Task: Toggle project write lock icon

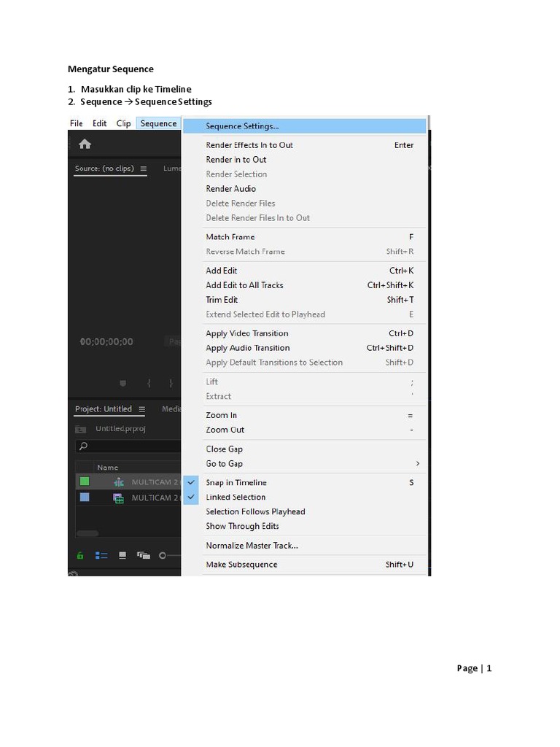Action: coord(80,555)
